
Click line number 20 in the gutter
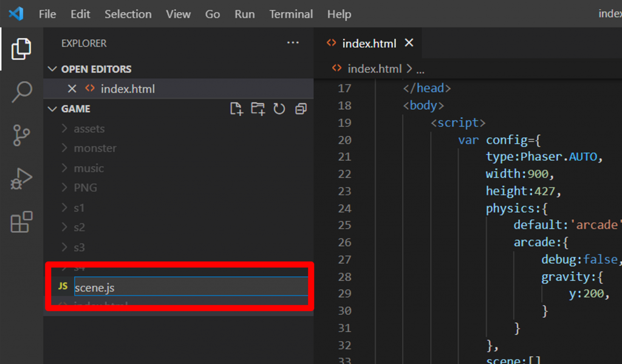(x=344, y=140)
